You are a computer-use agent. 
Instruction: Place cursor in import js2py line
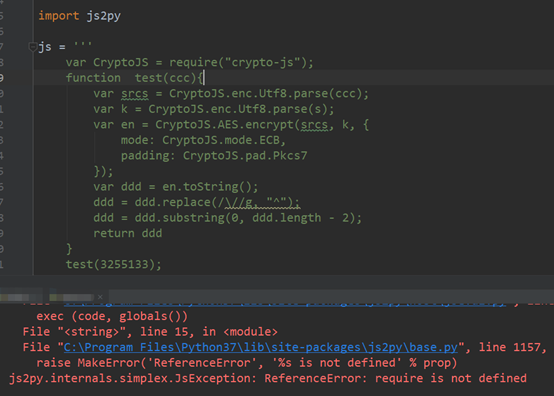(79, 16)
